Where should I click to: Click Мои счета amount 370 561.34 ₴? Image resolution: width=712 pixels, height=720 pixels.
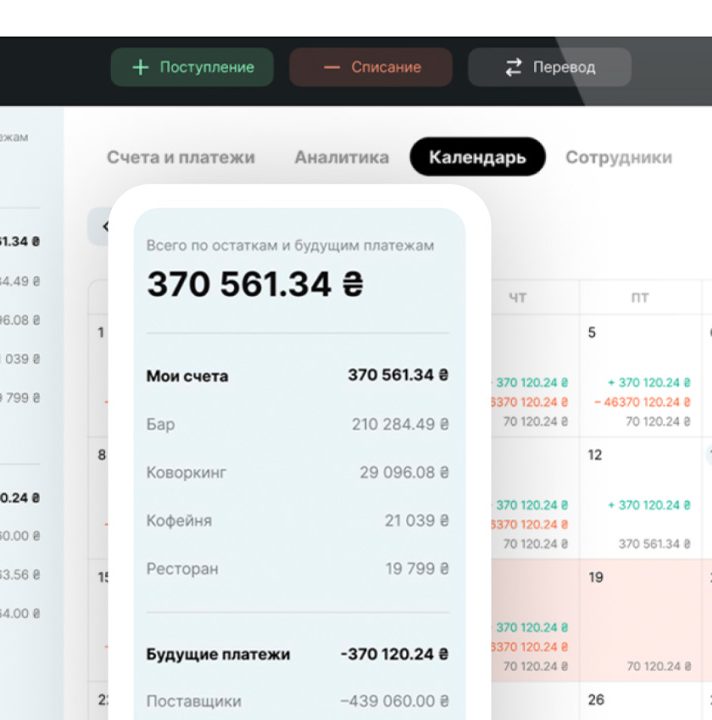point(398,375)
